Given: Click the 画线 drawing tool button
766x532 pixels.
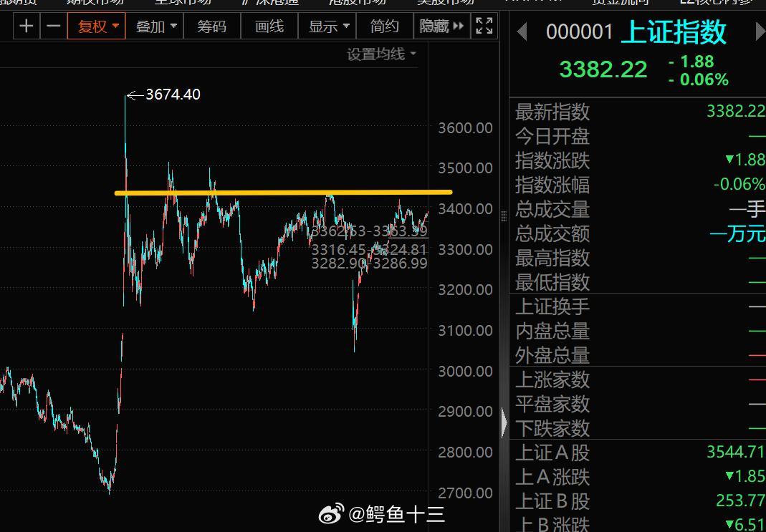Looking at the screenshot, I should [x=269, y=26].
